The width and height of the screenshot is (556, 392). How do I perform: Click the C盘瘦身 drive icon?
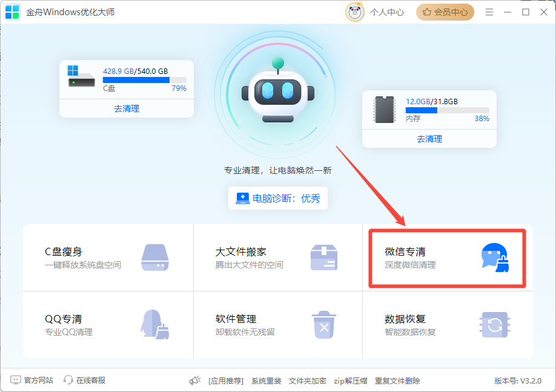pos(155,257)
